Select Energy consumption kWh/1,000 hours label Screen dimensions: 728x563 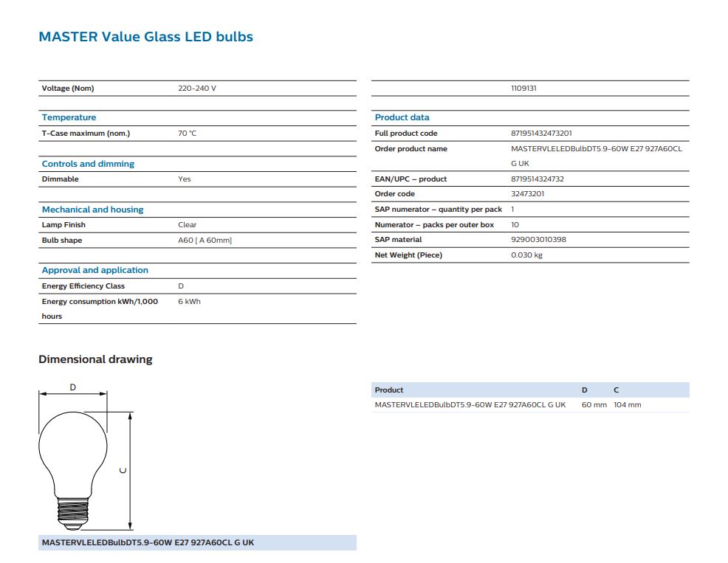[100, 308]
